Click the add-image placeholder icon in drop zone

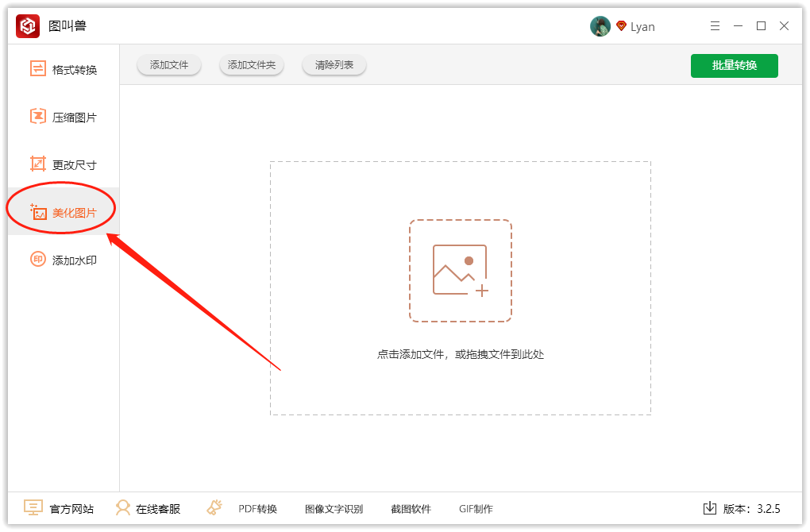point(461,271)
